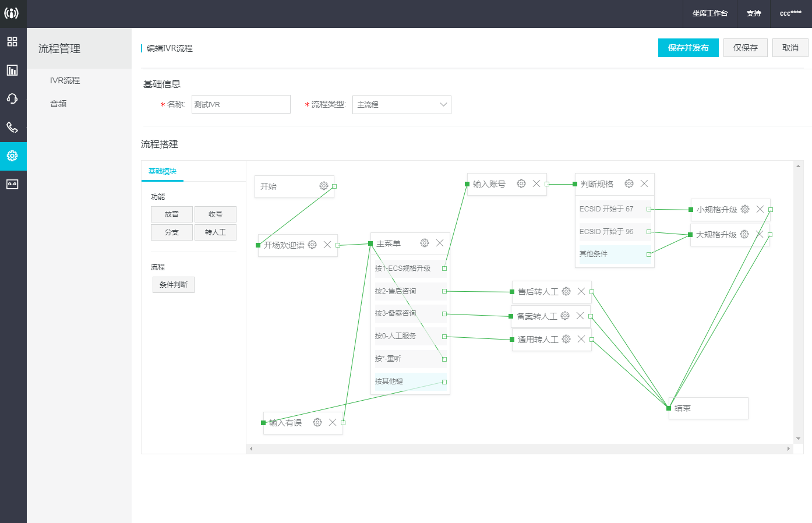Open settings gear of 通用转人工 node
The height and width of the screenshot is (523, 812).
[566, 339]
